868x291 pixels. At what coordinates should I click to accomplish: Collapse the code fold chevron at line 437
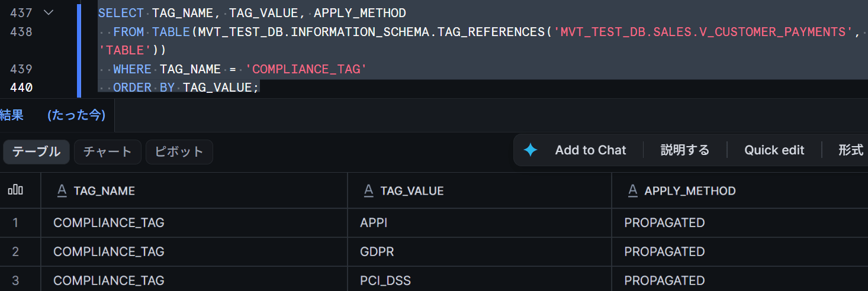point(49,12)
